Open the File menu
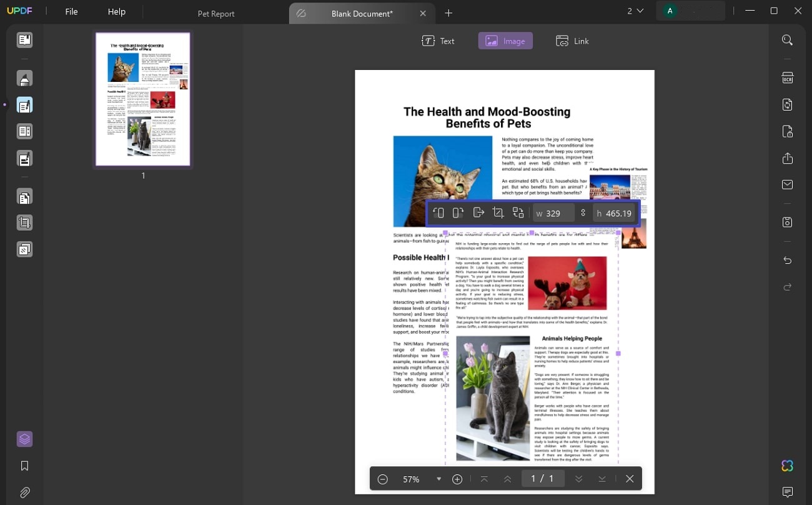Viewport: 812px width, 505px height. [x=71, y=11]
